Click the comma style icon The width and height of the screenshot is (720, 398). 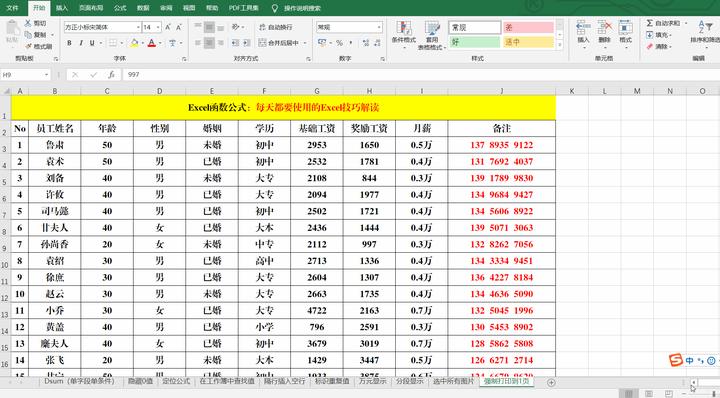[x=351, y=43]
